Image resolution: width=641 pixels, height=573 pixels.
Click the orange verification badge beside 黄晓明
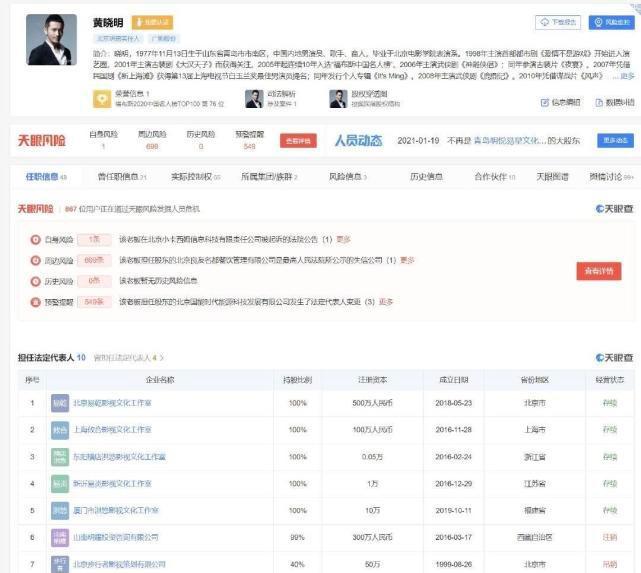(x=152, y=22)
